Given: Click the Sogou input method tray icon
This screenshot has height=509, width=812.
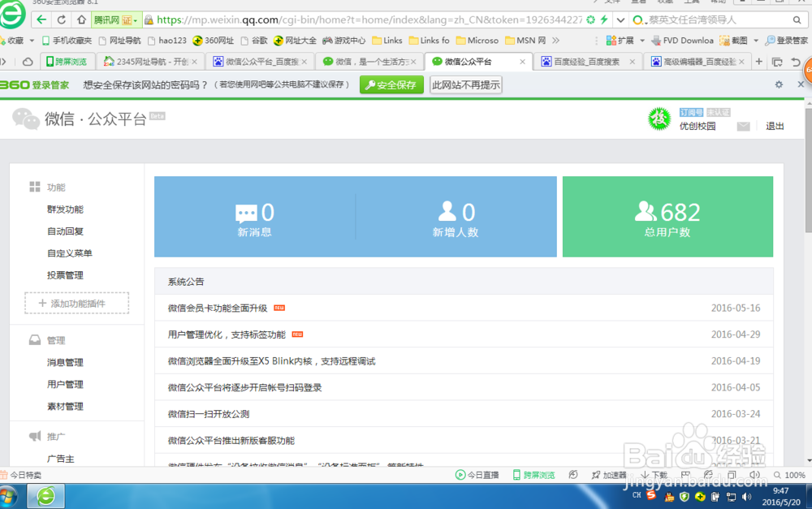Looking at the screenshot, I should coord(651,495).
